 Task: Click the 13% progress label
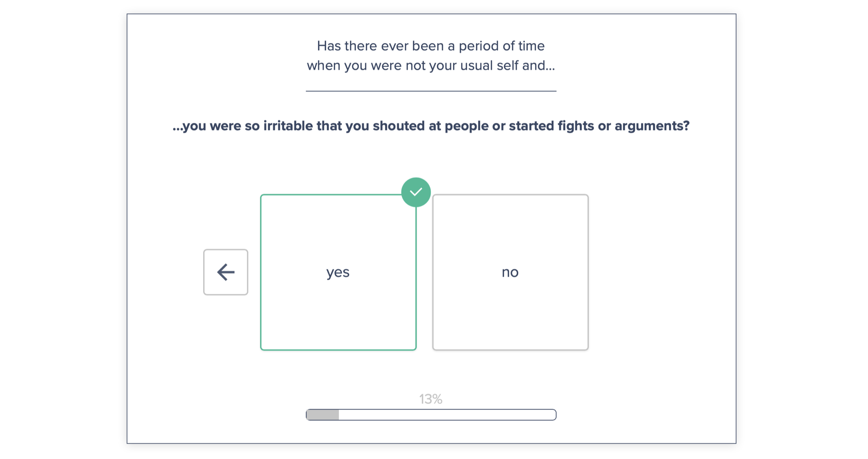point(431,399)
